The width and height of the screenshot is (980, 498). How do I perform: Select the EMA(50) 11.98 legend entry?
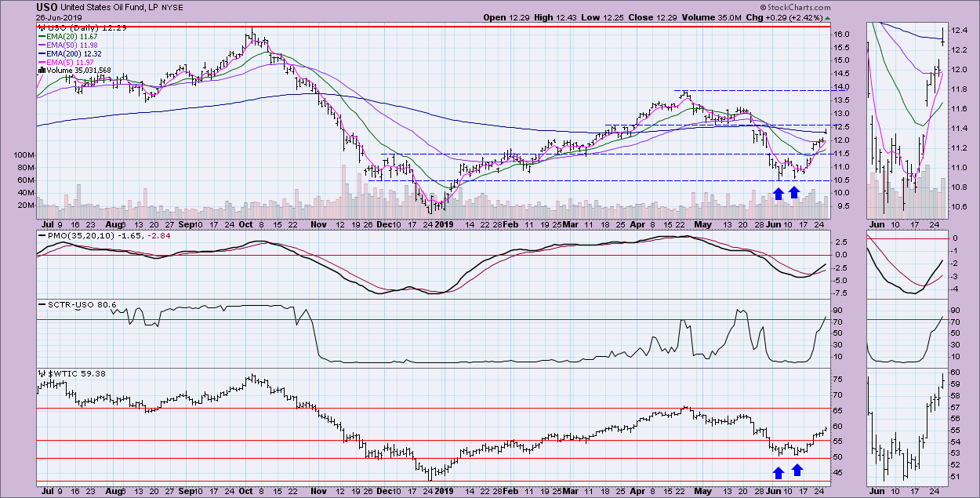tap(71, 45)
